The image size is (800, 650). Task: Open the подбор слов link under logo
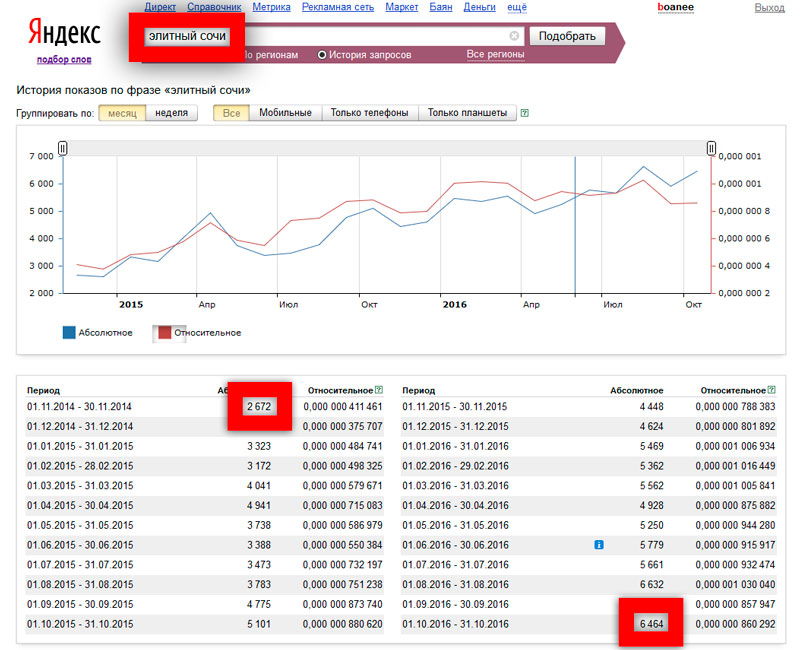point(64,60)
